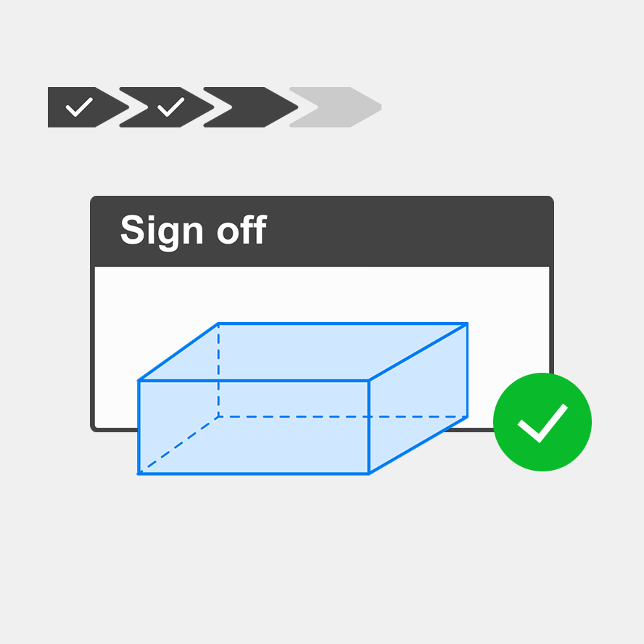Click the bottom front solid edge of box
Image resolution: width=644 pixels, height=644 pixels.
pyautogui.click(x=254, y=474)
